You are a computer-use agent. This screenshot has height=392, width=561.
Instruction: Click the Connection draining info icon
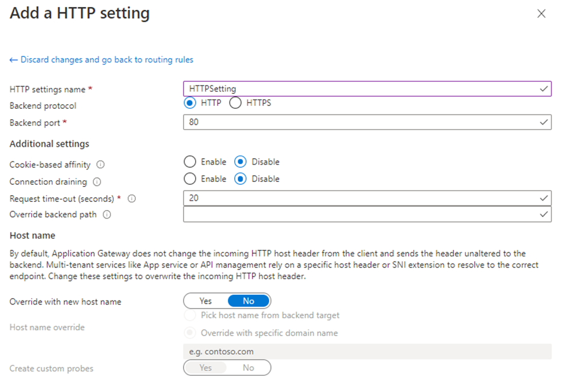tap(97, 182)
